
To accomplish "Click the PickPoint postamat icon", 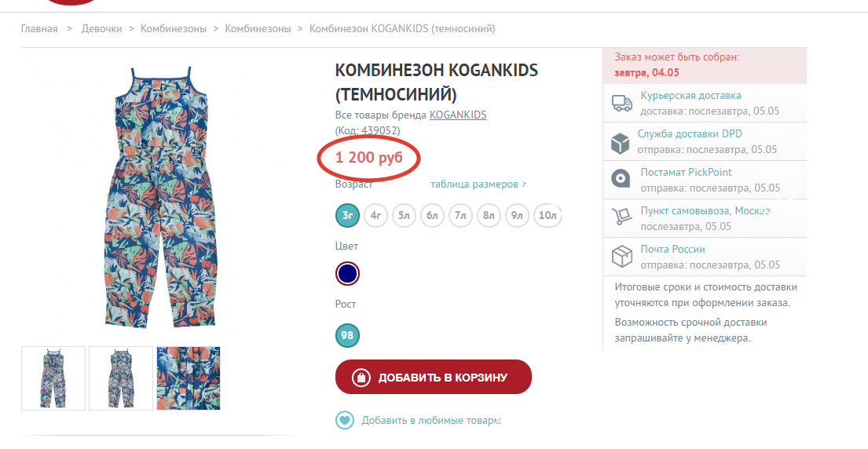I will 621,179.
